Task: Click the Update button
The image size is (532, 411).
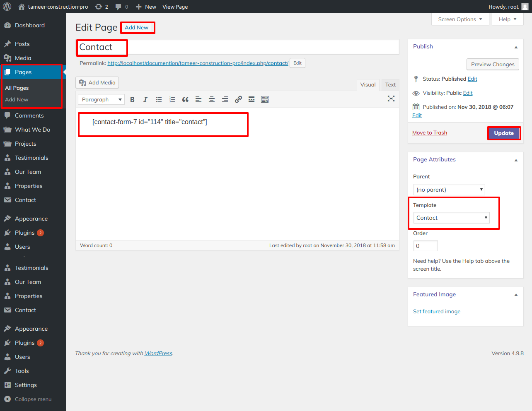Action: [x=504, y=133]
